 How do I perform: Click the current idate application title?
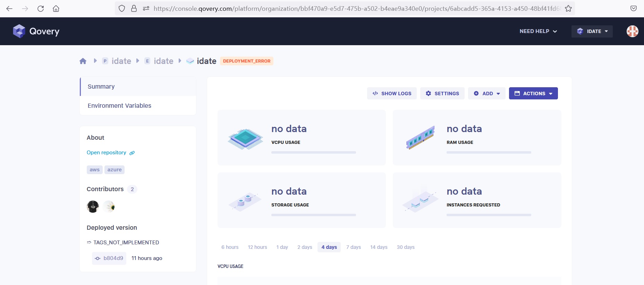pos(206,61)
